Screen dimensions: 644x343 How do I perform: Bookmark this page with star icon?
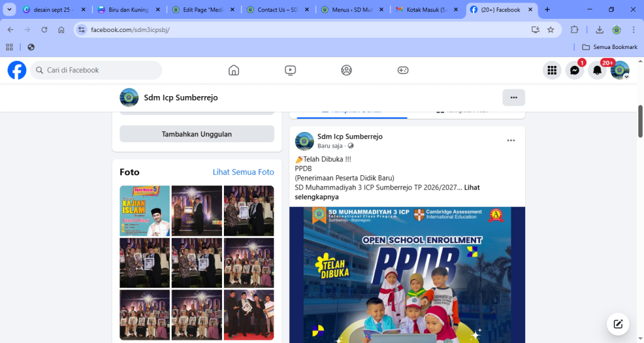point(551,30)
